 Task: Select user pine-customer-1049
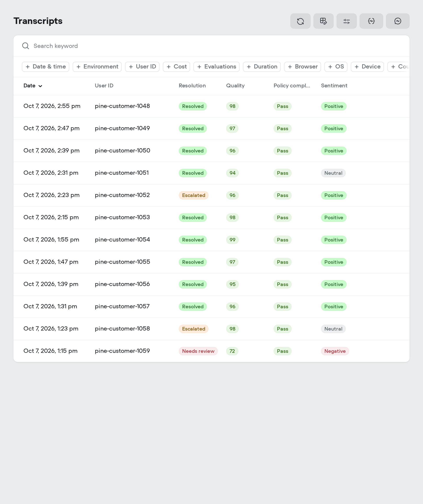(x=122, y=128)
